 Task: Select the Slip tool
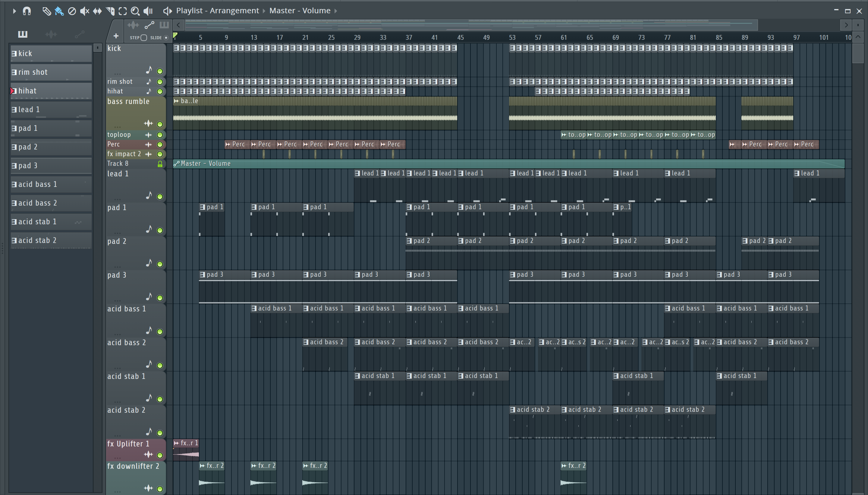[x=97, y=11]
